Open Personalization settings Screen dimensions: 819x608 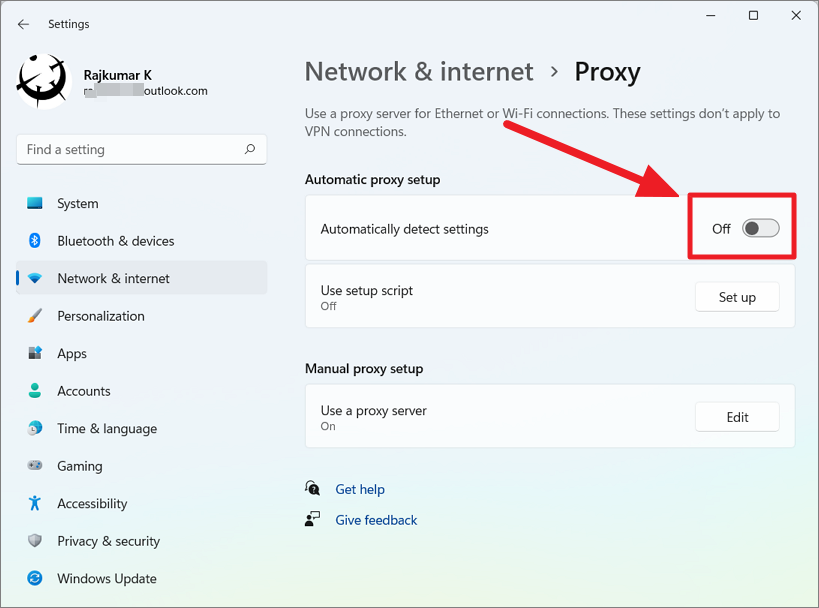[142, 316]
